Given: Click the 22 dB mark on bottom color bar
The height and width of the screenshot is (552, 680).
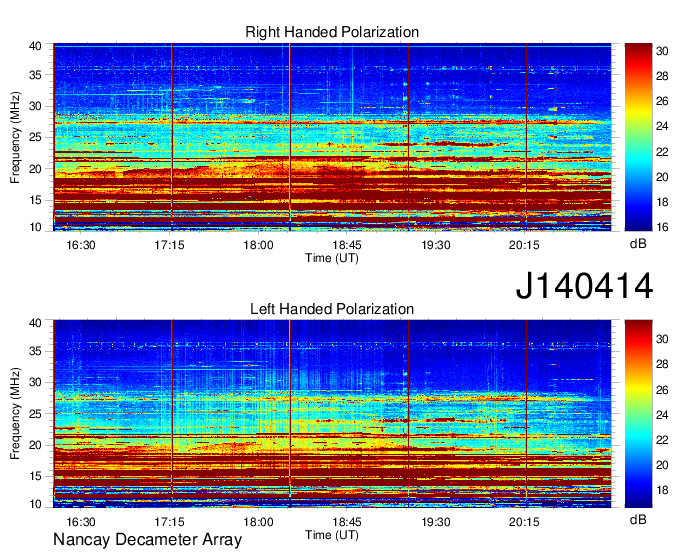Looking at the screenshot, I should click(662, 440).
